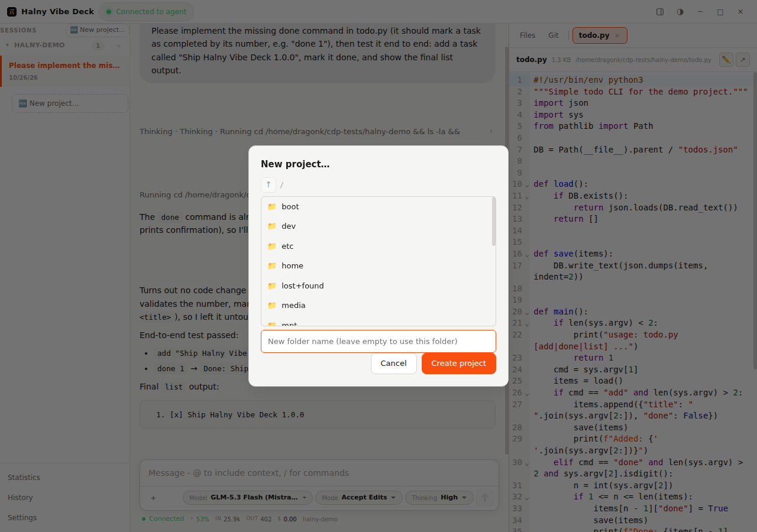Viewport: 757px width, 532px height.
Task: Focus the New folder name field
Action: point(378,341)
